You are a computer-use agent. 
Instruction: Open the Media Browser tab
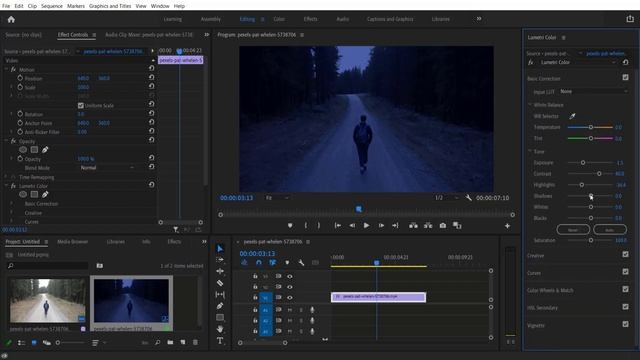[72, 242]
